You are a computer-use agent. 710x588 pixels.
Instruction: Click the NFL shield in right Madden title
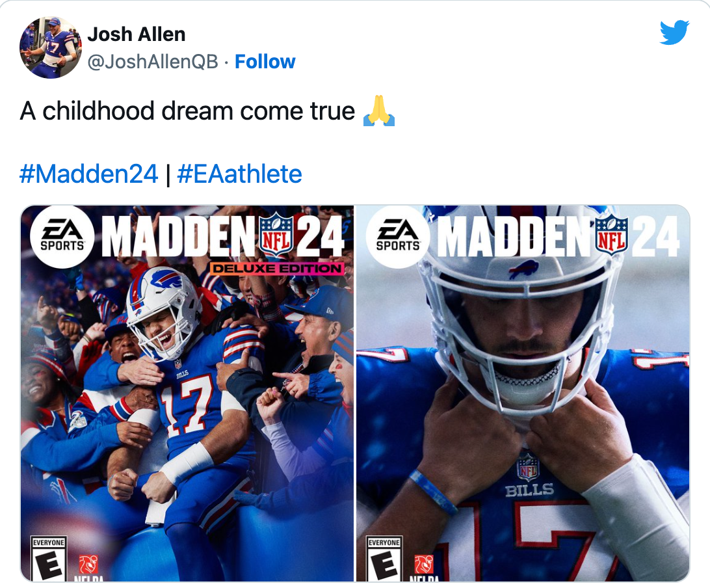612,235
